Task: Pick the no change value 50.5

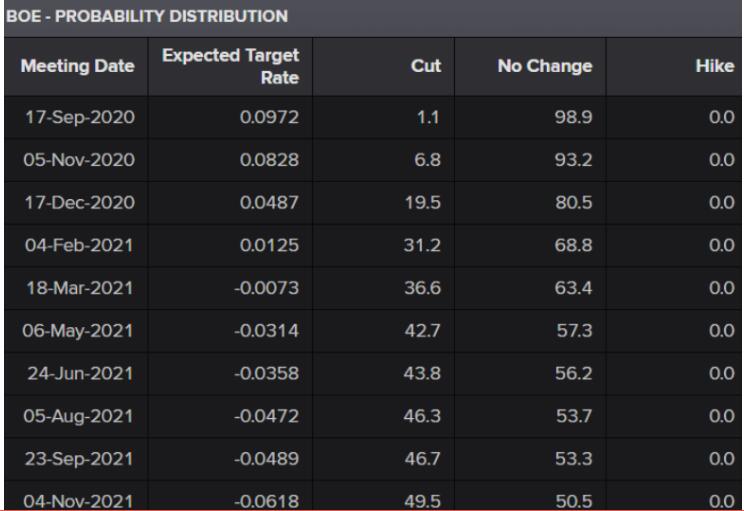Action: (x=574, y=501)
